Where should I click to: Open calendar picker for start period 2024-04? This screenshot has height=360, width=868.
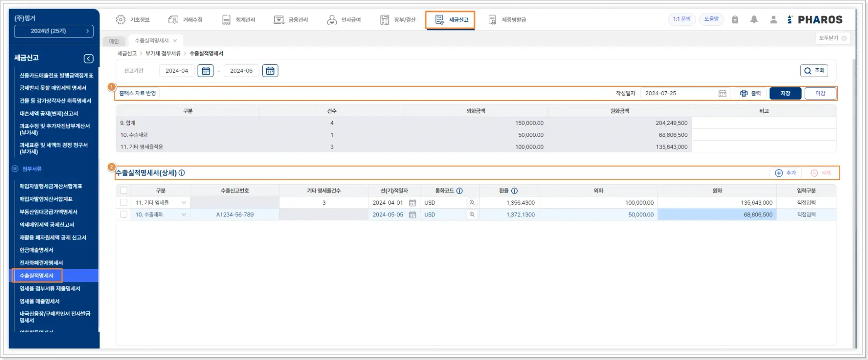[206, 71]
